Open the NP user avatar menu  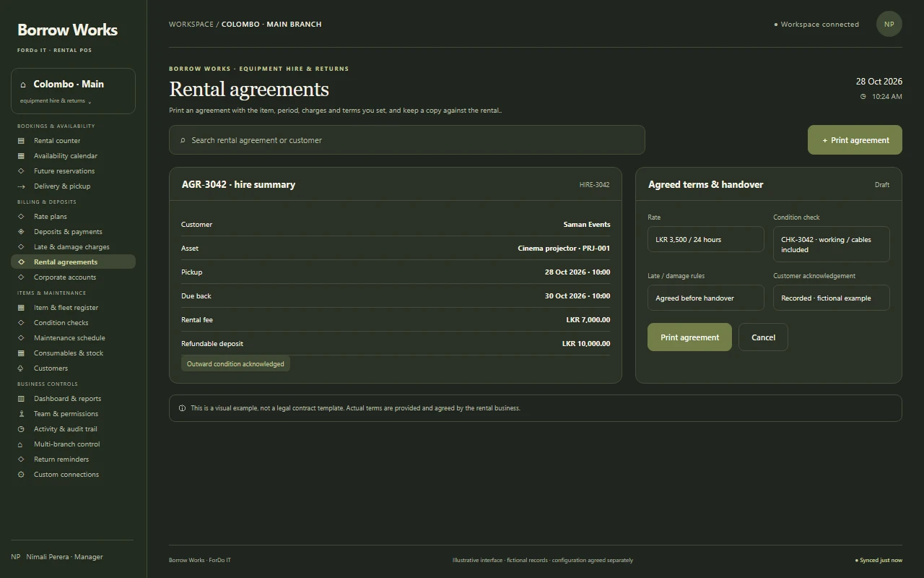(889, 24)
